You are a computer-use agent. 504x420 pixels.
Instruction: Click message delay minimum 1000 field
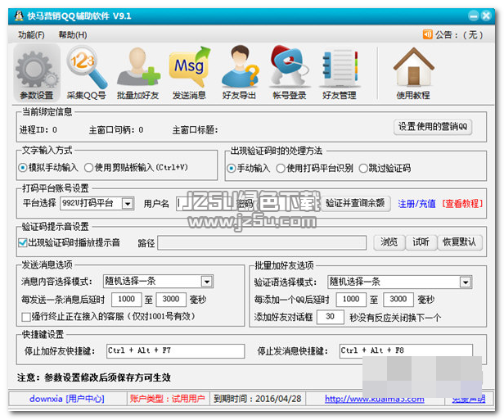[126, 300]
